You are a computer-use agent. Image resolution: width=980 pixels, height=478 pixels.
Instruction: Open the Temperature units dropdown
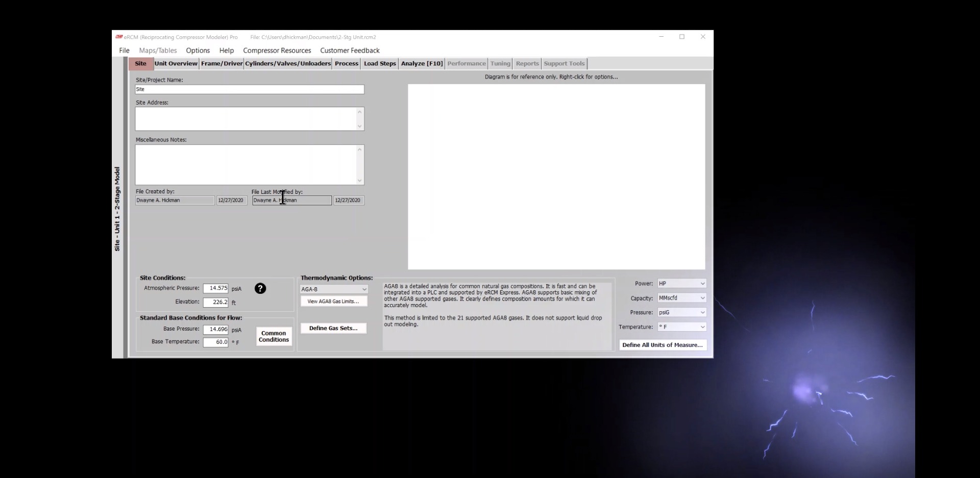pyautogui.click(x=681, y=327)
